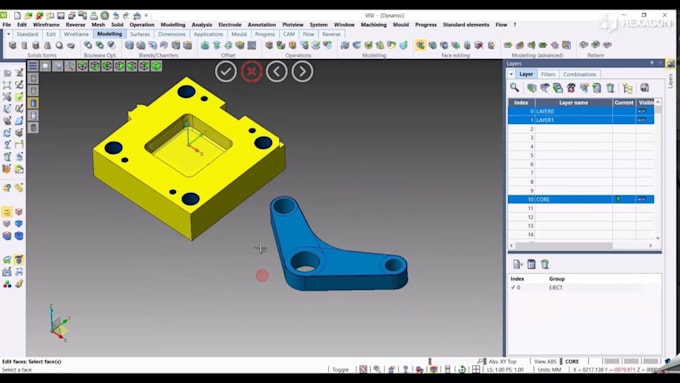Expand the quick access toolbar dropdown arrow
680x383 pixels.
click(x=146, y=16)
